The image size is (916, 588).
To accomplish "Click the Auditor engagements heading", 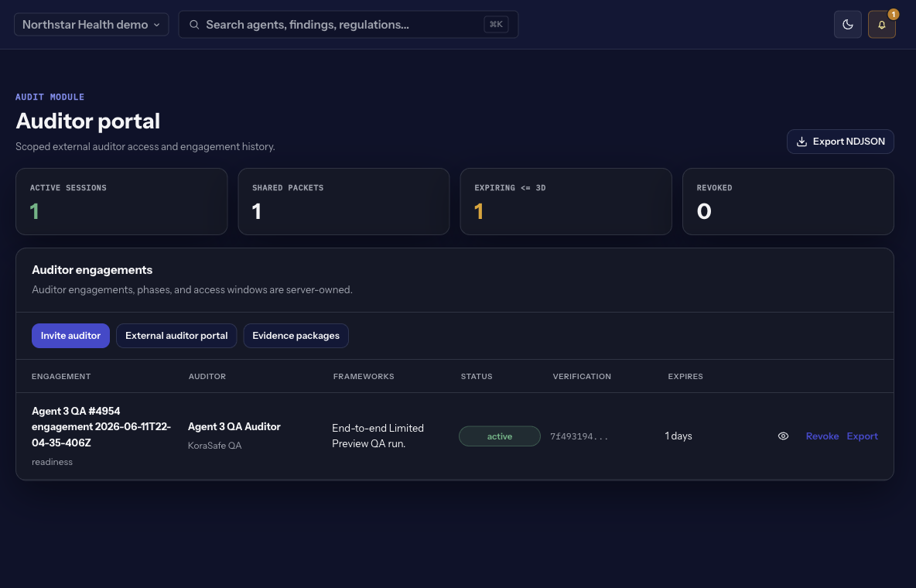I will pos(92,270).
